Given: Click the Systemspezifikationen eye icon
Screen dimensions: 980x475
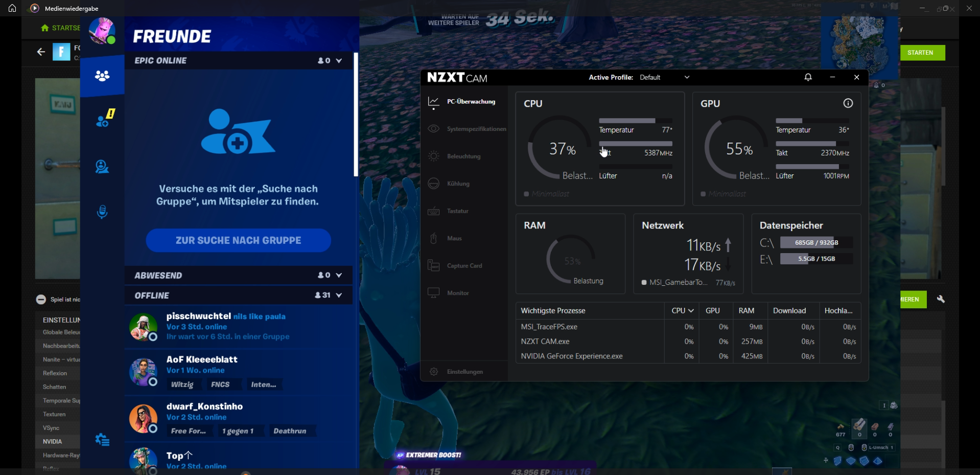Looking at the screenshot, I should [433, 129].
